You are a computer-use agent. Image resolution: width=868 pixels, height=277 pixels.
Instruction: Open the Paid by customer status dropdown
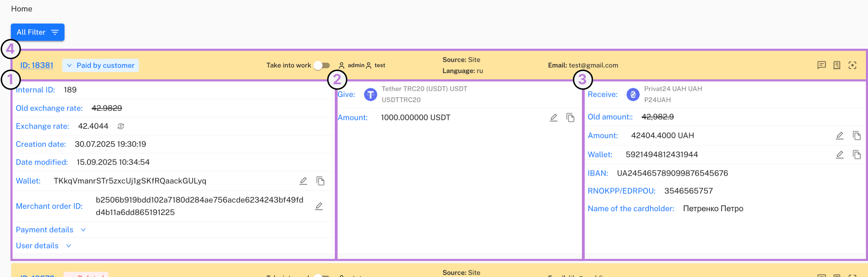pyautogui.click(x=101, y=65)
